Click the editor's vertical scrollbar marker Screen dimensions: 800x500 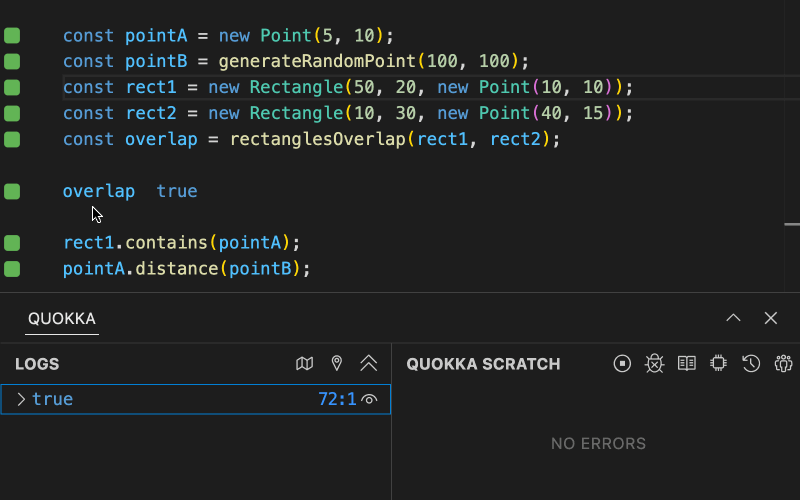tap(792, 225)
